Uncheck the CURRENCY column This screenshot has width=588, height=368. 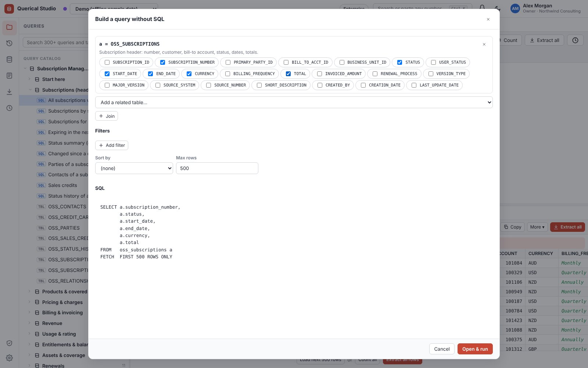click(189, 74)
